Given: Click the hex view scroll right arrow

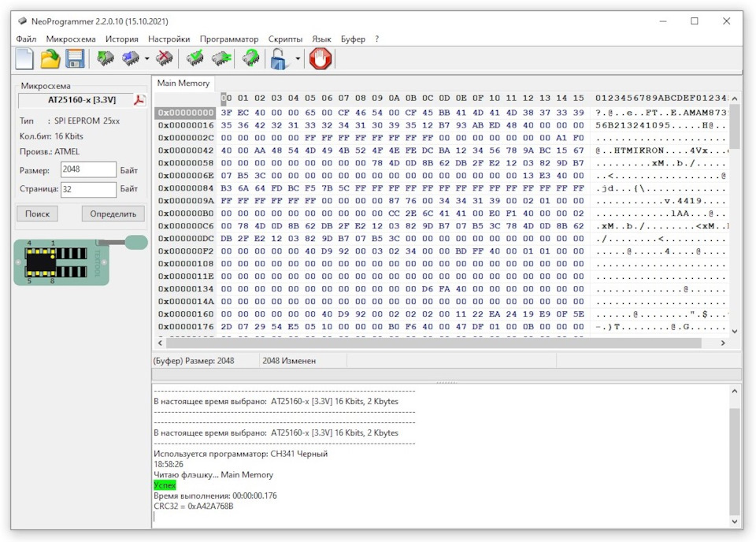Looking at the screenshot, I should (723, 343).
